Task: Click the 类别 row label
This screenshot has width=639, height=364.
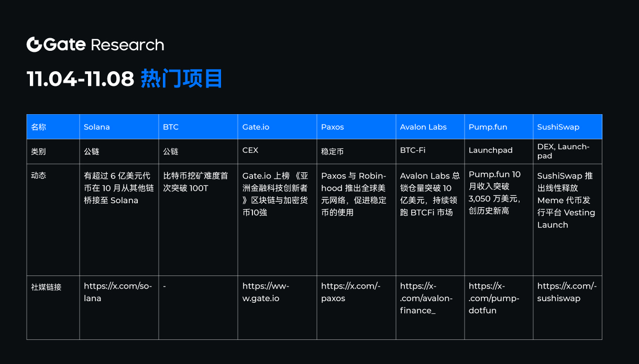Action: click(37, 151)
